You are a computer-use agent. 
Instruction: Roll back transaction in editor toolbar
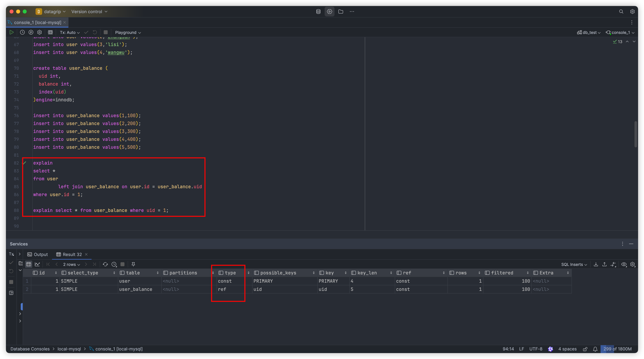(95, 32)
